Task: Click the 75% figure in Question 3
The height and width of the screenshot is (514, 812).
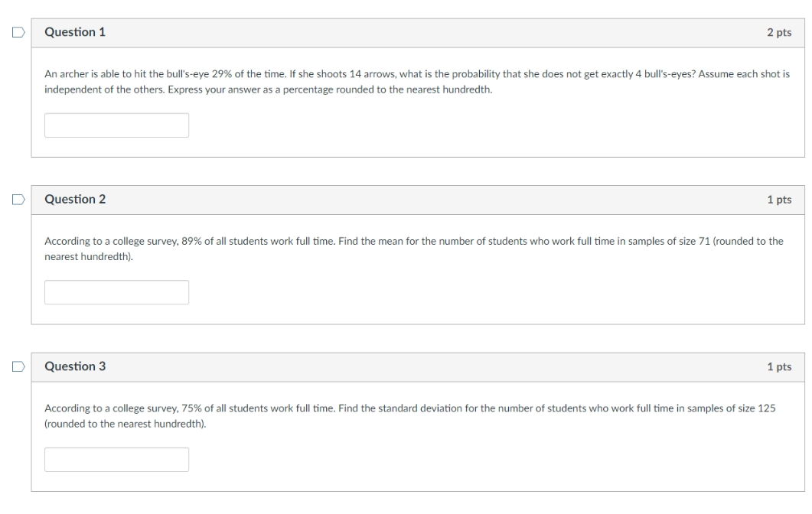Action: (191, 408)
